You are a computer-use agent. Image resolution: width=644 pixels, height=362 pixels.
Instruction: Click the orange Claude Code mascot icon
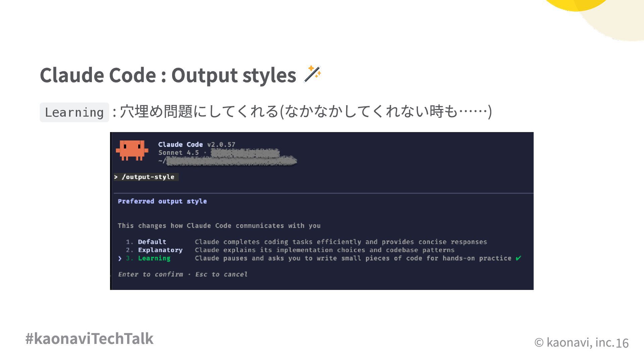(132, 150)
